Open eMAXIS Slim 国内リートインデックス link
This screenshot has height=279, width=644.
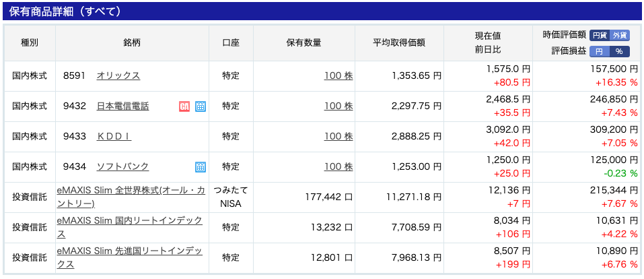(x=130, y=227)
